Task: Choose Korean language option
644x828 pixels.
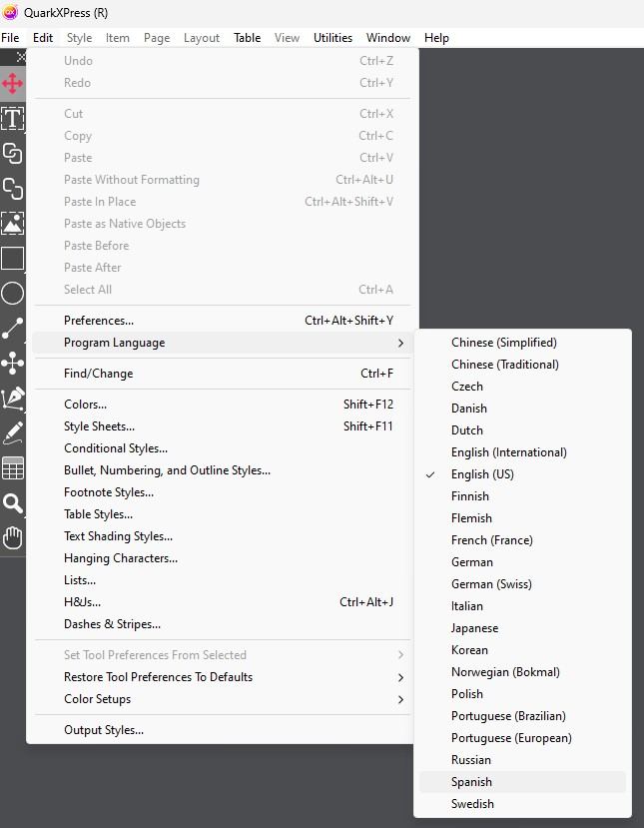Action: (522, 650)
